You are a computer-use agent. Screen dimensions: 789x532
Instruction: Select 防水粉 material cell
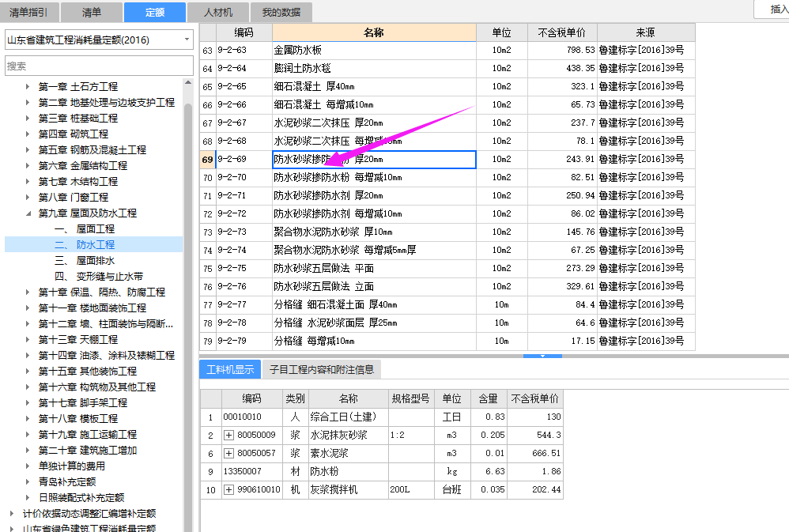[x=348, y=471]
